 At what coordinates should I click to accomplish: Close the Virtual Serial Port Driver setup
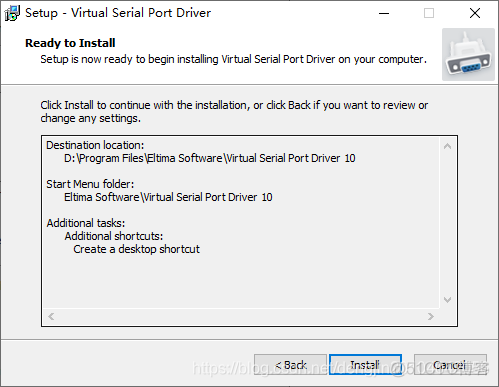pos(475,13)
